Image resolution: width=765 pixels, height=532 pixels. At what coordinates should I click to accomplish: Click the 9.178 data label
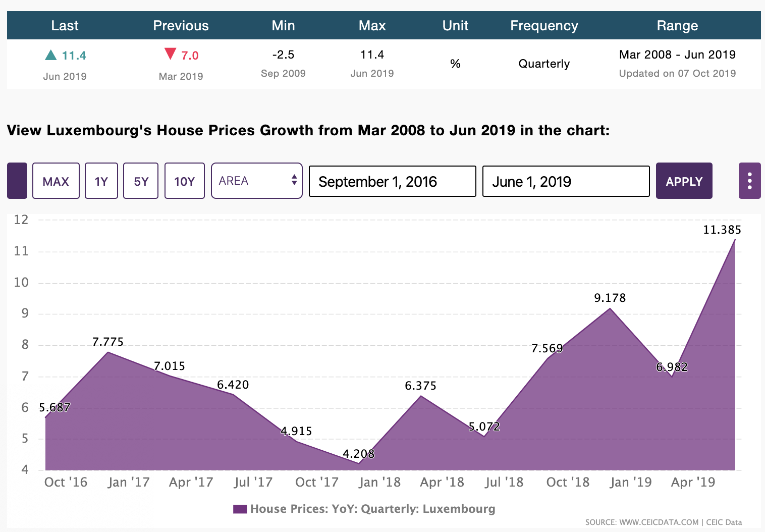[610, 298]
